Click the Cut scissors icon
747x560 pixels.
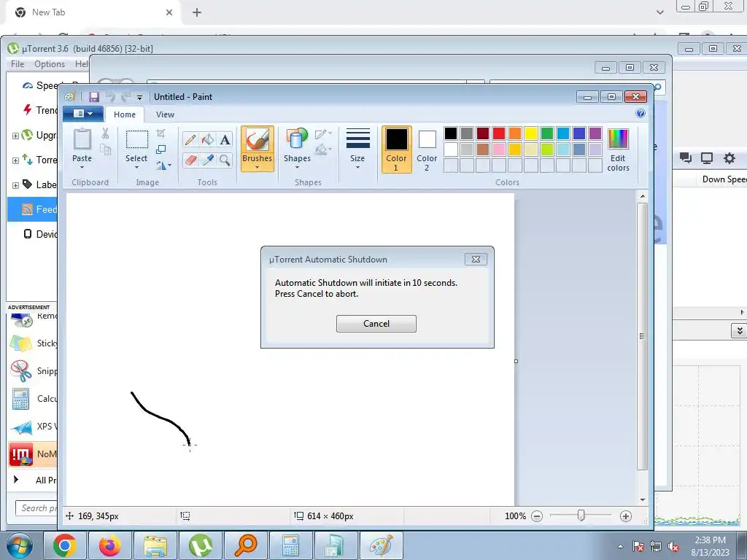pos(105,134)
